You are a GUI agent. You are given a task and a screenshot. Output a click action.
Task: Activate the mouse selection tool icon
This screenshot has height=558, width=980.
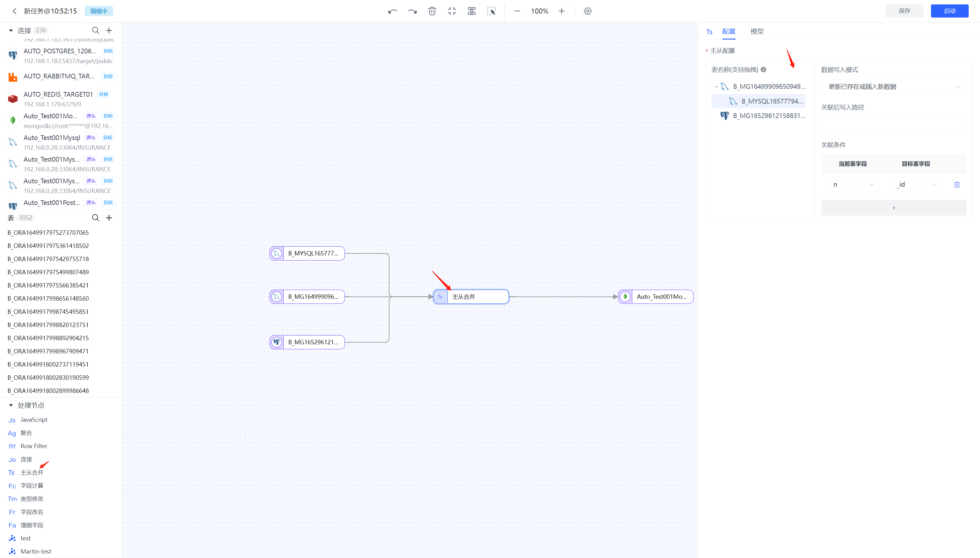[491, 11]
